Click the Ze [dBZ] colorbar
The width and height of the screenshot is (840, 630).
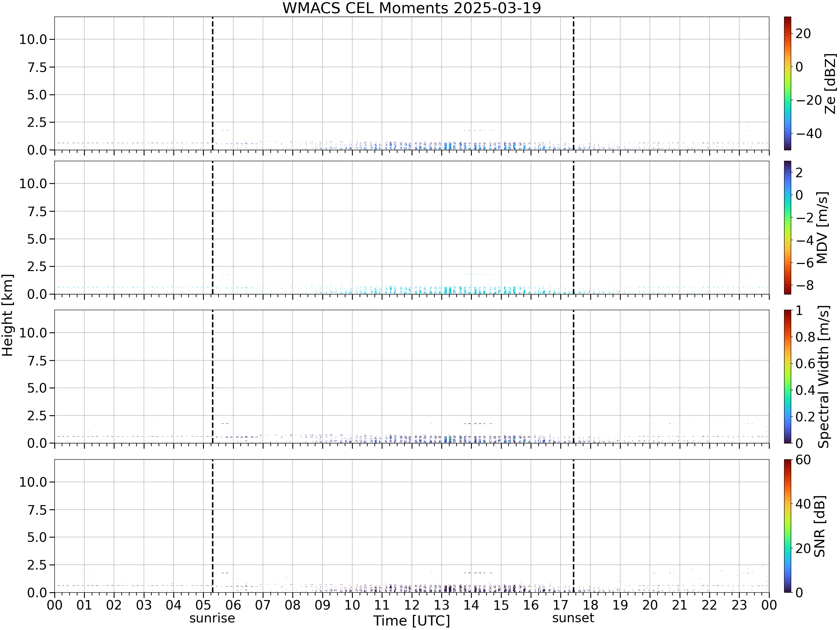(x=788, y=83)
